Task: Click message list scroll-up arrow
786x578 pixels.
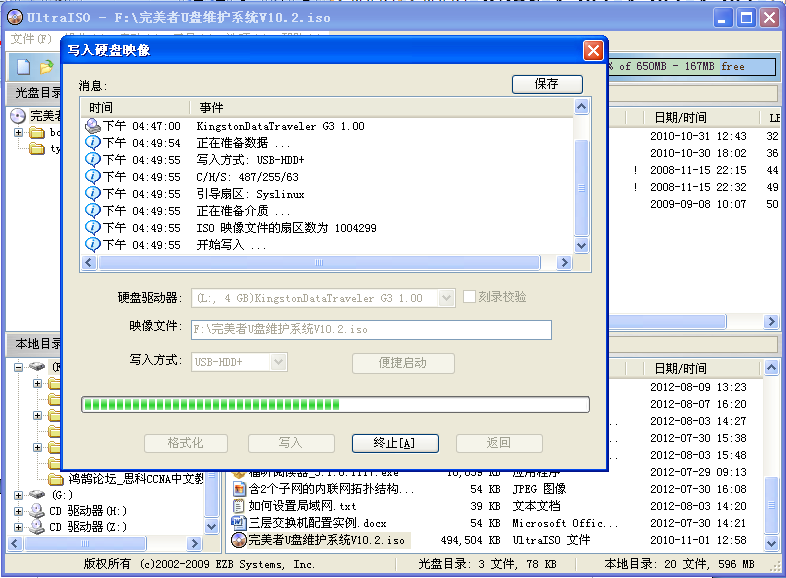Action: [581, 106]
